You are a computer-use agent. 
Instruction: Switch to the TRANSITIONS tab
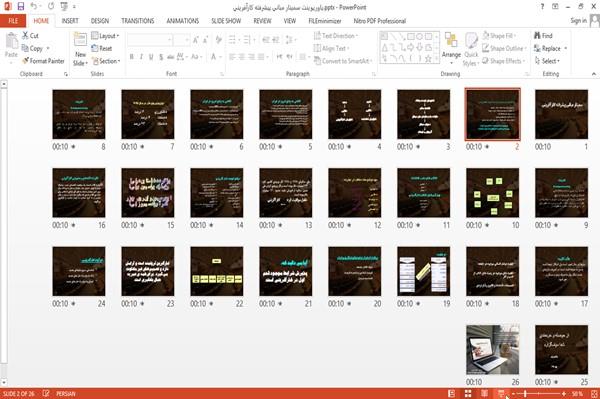(x=138, y=21)
